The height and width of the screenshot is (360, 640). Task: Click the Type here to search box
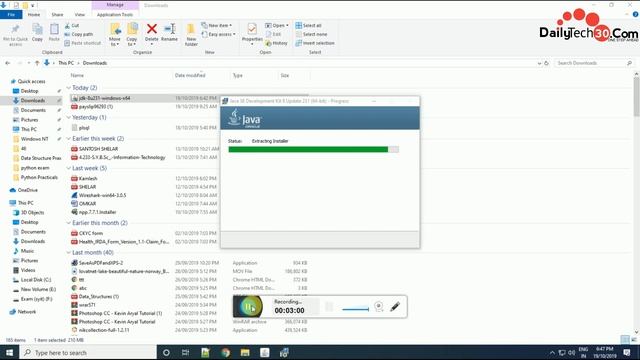tap(89, 352)
